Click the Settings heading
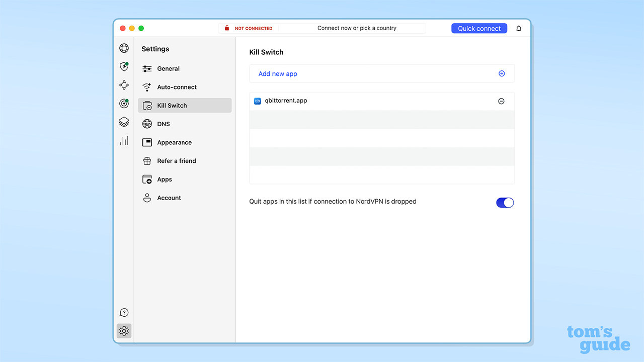The width and height of the screenshot is (644, 362). point(155,49)
